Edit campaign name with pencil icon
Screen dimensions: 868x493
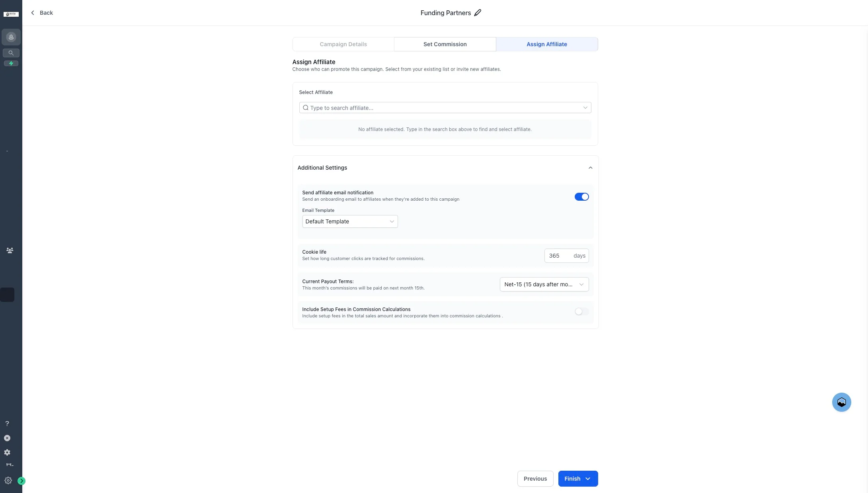478,13
